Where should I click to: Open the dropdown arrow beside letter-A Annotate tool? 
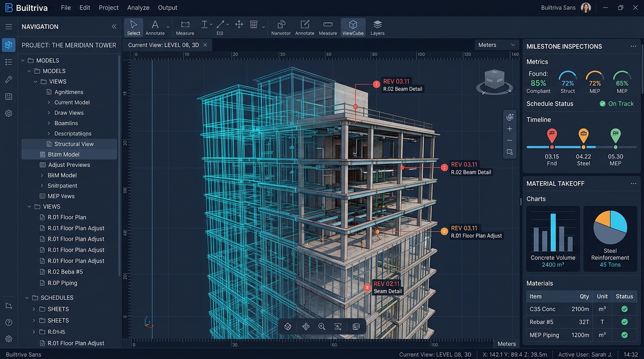(168, 27)
